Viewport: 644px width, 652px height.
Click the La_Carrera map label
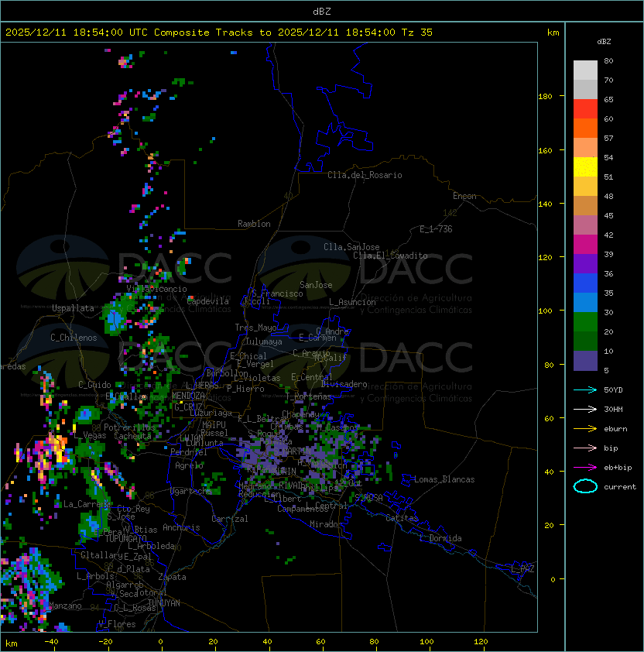click(x=87, y=504)
